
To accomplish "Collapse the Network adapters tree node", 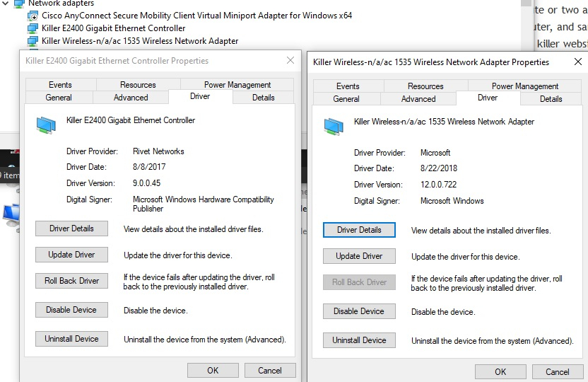I will [6, 3].
